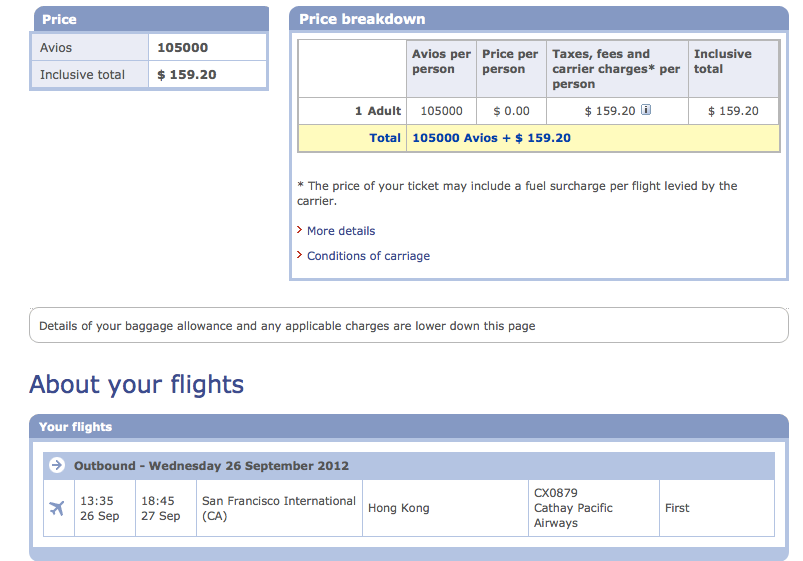Click the 13:35 26 Sep departure time cell
Viewport: 803px width, 561px height.
tap(105, 508)
